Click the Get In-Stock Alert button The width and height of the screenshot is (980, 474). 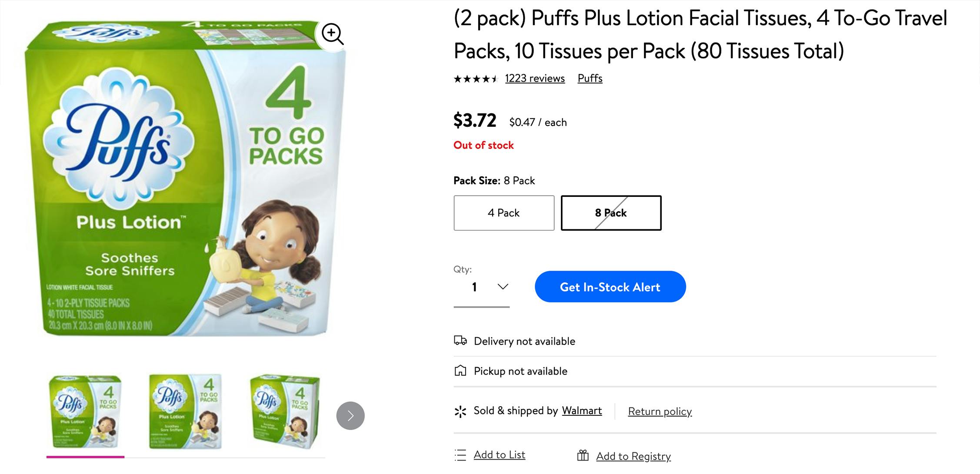(610, 287)
